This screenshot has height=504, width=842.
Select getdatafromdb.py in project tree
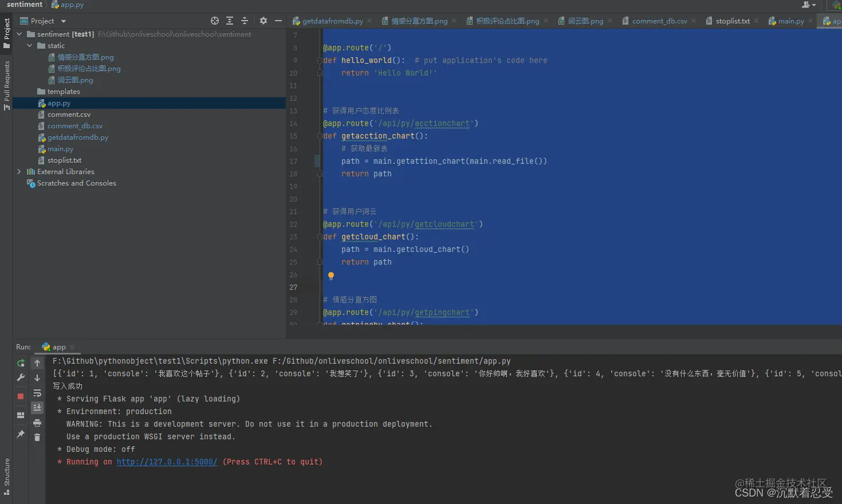(77, 137)
